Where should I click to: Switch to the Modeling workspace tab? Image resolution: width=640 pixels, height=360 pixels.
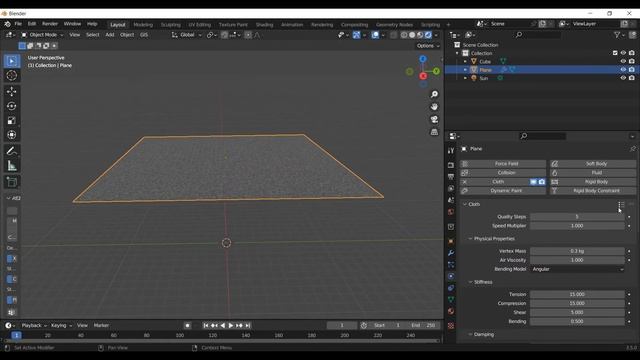pyautogui.click(x=143, y=25)
